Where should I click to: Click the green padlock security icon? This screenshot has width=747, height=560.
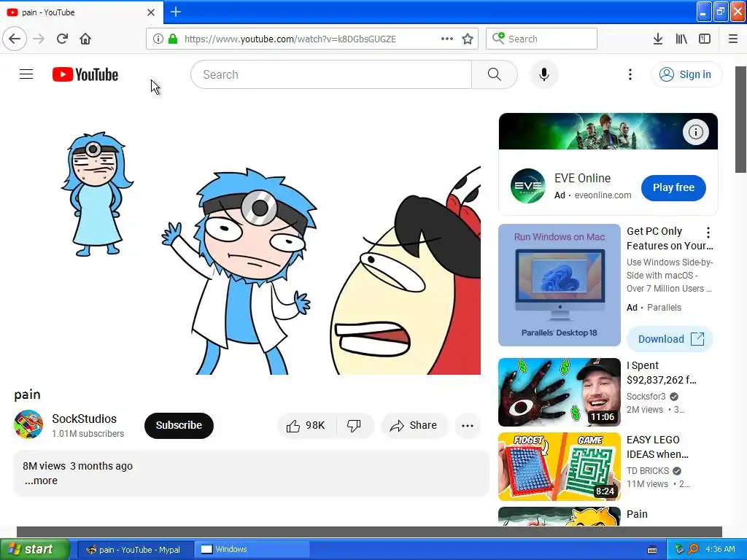pos(173,39)
